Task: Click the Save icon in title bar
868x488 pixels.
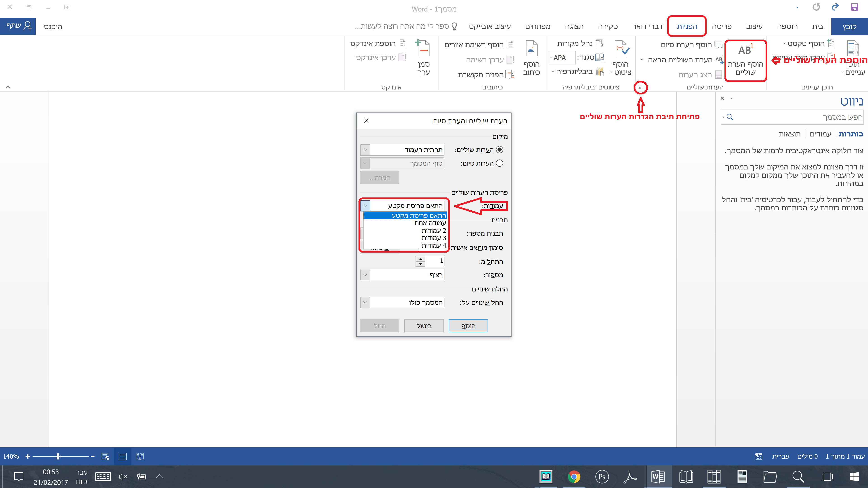Action: [x=854, y=7]
